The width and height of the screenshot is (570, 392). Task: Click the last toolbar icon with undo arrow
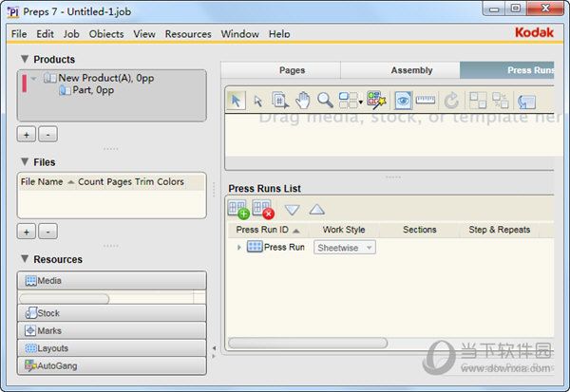(x=526, y=101)
